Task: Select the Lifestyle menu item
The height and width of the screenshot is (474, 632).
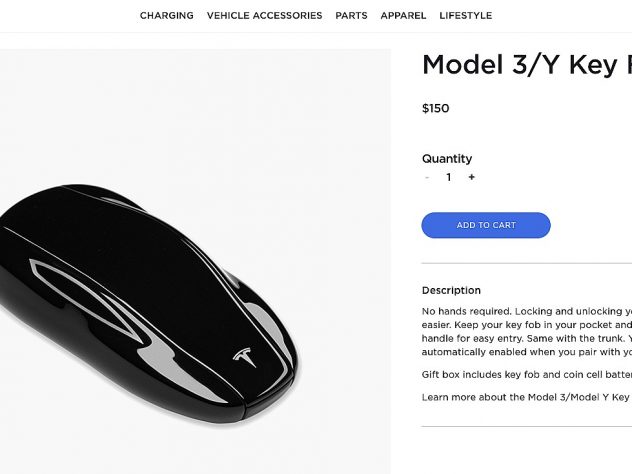Action: (466, 16)
